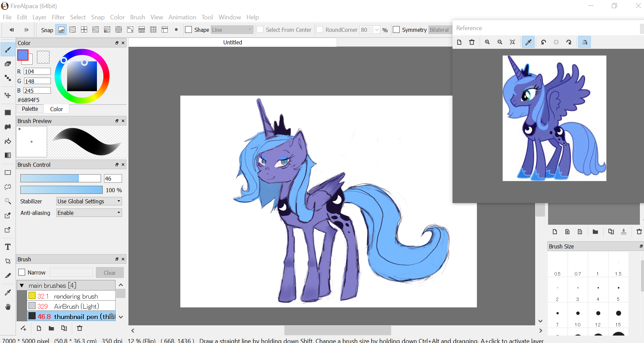This screenshot has width=644, height=343.
Task: Open the Symmetry Bilateral dropdown
Action: [440, 30]
